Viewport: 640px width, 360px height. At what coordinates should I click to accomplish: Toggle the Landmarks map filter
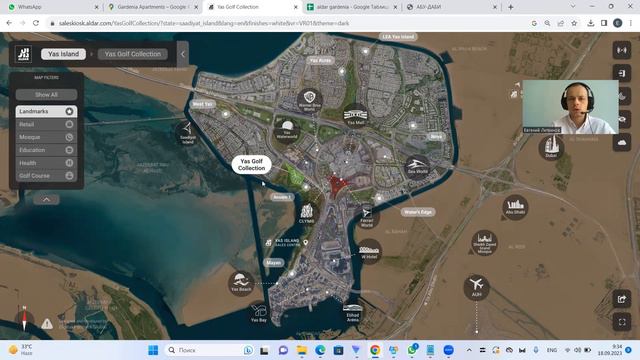point(46,111)
